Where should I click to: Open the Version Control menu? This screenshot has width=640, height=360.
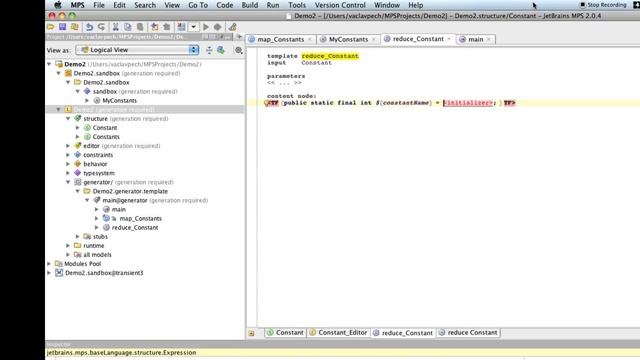pos(340,5)
